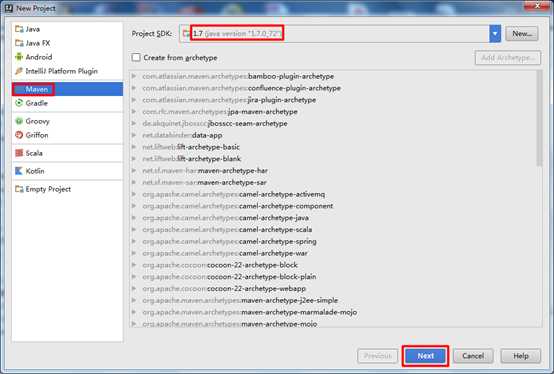The width and height of the screenshot is (554, 374).
Task: Click the archetype list vertical scrollbar
Action: point(539,118)
